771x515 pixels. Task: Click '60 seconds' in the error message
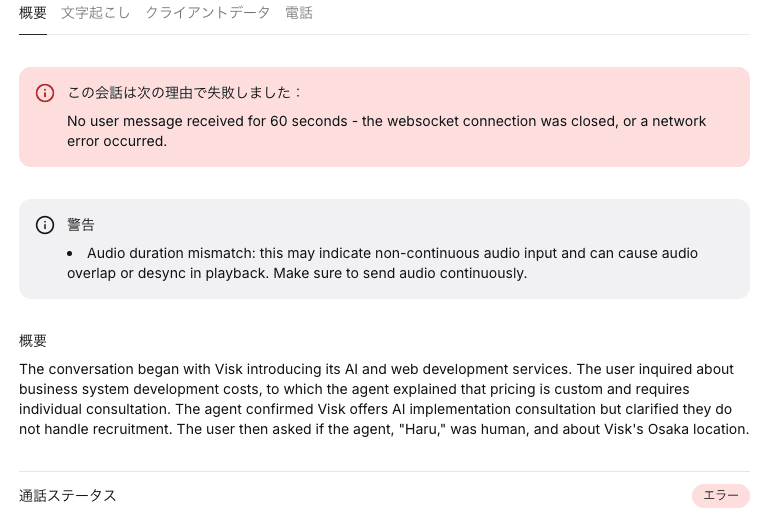[309, 121]
